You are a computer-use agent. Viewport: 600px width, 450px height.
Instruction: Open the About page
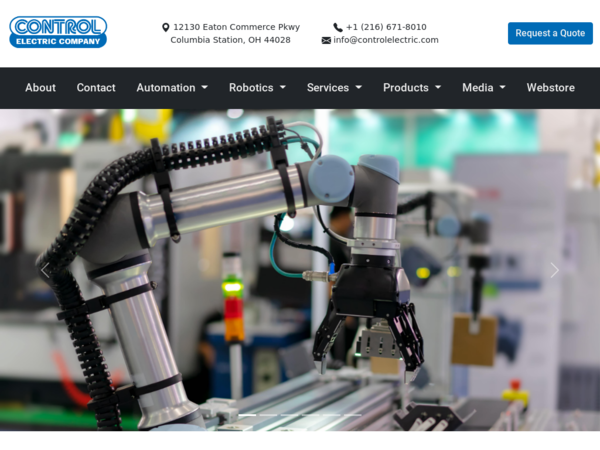tap(41, 88)
